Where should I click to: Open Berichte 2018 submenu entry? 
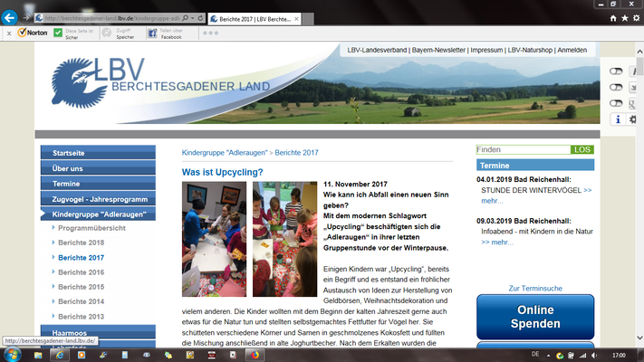(x=81, y=243)
